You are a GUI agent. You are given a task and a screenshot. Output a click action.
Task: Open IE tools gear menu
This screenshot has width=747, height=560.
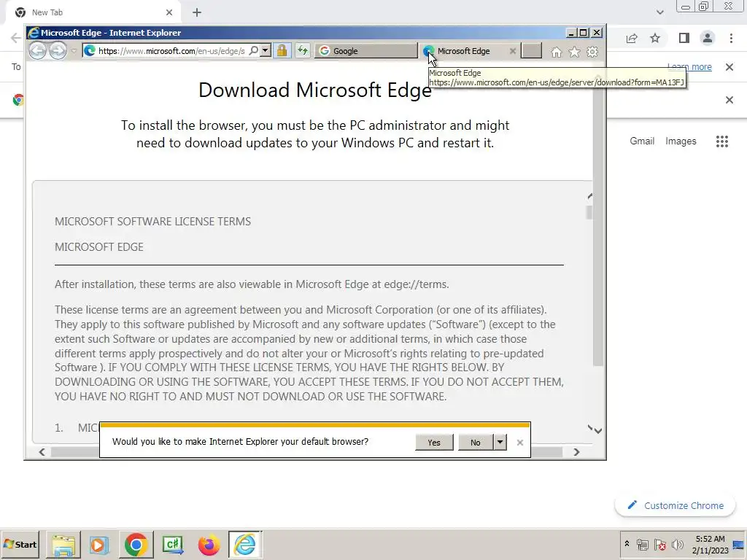(592, 52)
